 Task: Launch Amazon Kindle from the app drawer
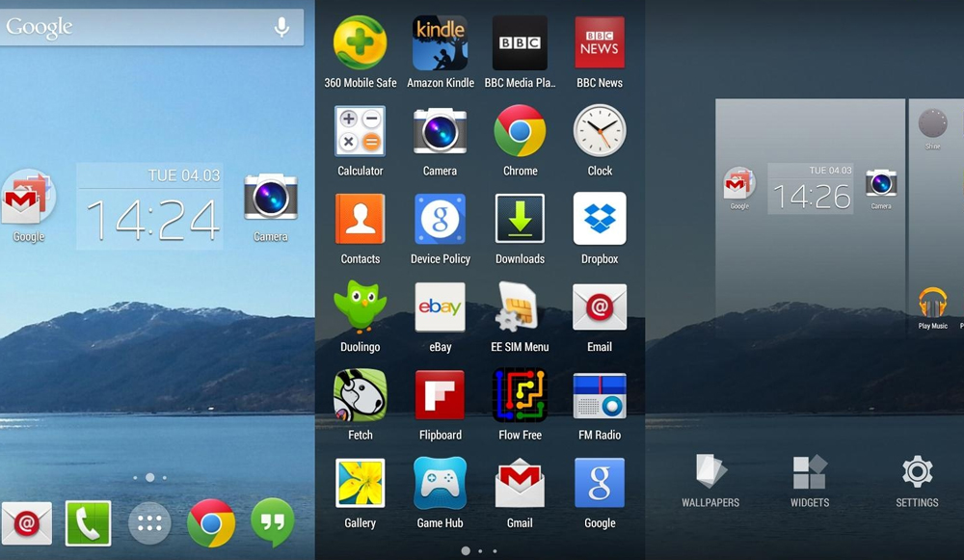pos(441,43)
